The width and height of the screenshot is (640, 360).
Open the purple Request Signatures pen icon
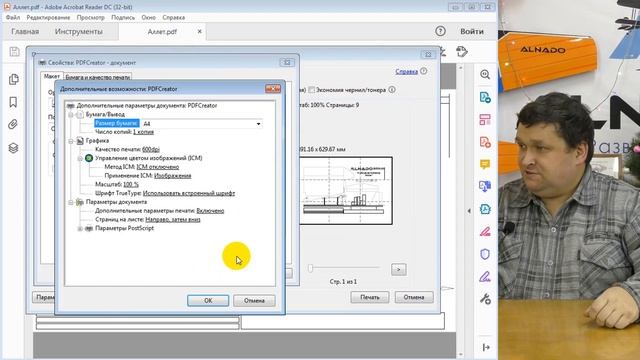pyautogui.click(x=485, y=277)
